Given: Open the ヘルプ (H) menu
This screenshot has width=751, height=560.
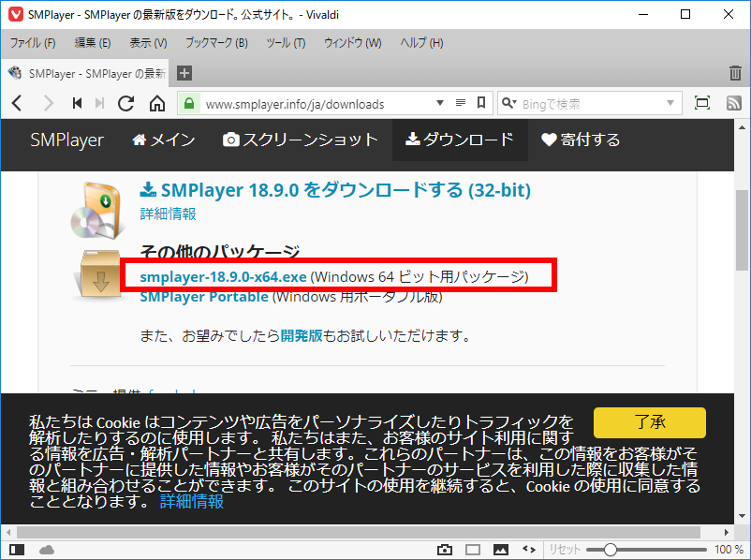Looking at the screenshot, I should pos(421,43).
